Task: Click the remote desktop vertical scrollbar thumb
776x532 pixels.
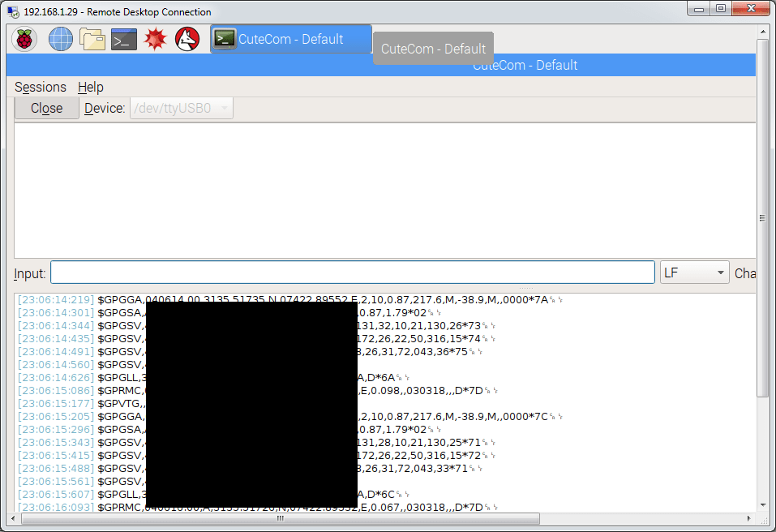Action: (x=762, y=218)
